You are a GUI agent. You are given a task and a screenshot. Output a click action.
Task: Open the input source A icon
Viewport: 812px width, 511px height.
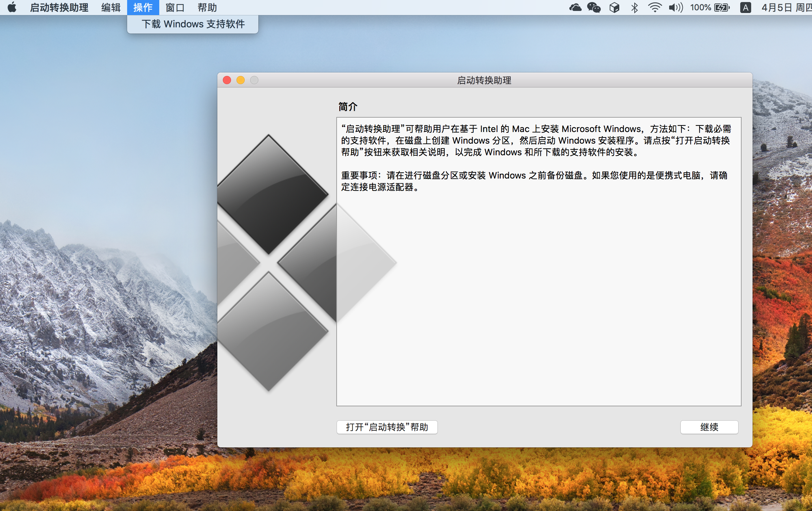point(745,7)
